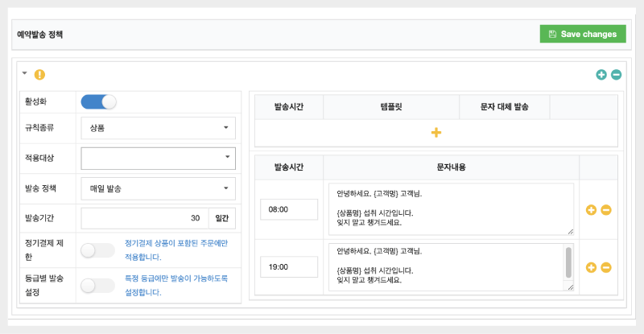
Task: Click the Save changes button
Action: pos(582,34)
